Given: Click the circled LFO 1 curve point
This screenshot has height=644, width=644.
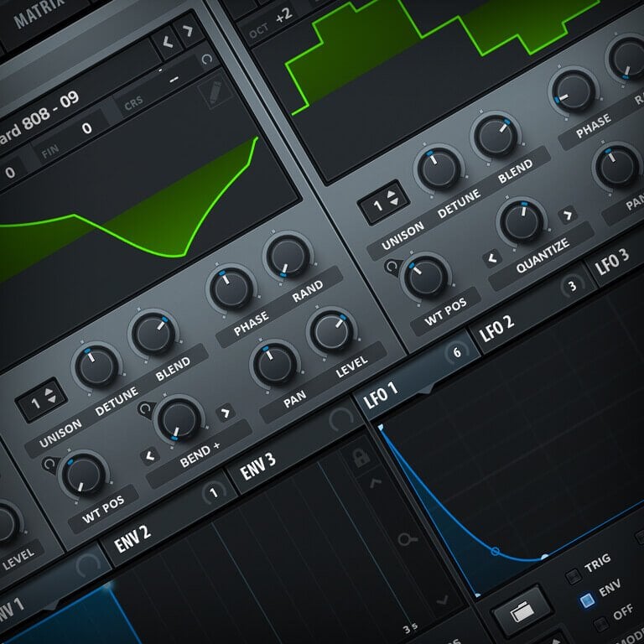Looking at the screenshot, I should 496,551.
